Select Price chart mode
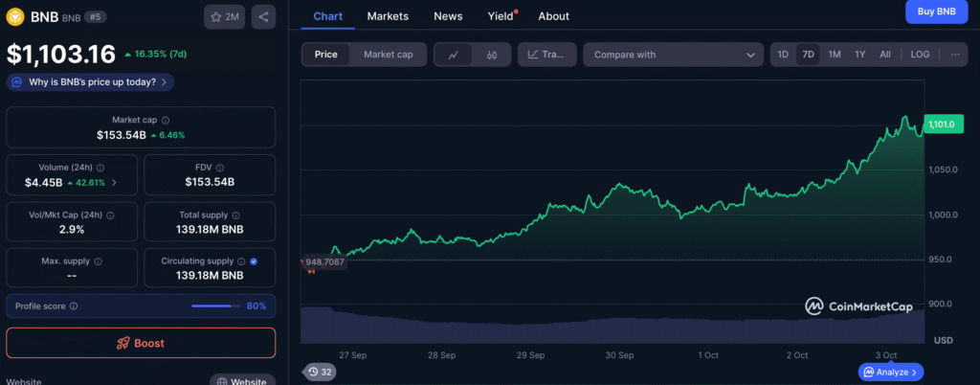The image size is (980, 385). pyautogui.click(x=326, y=55)
